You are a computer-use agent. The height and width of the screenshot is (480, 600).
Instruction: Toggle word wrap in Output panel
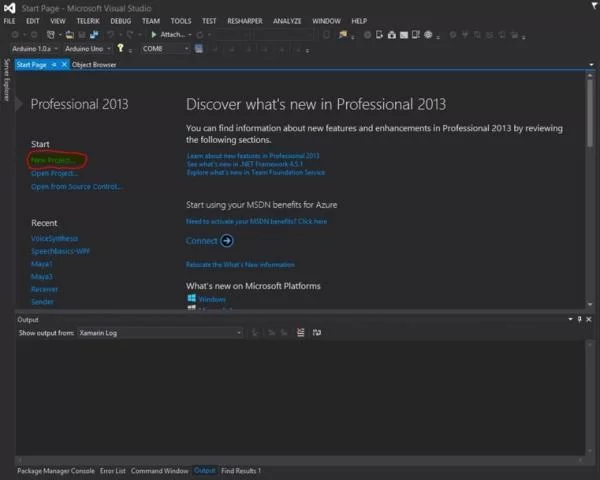pos(316,333)
